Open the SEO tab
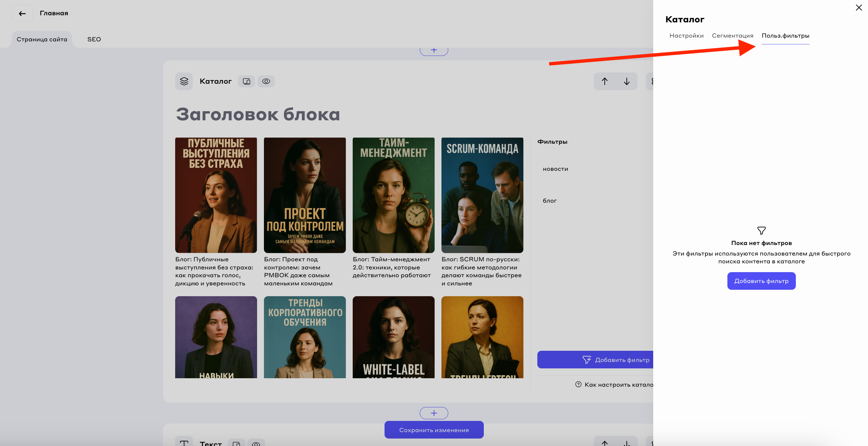Image resolution: width=868 pixels, height=446 pixels. point(94,39)
